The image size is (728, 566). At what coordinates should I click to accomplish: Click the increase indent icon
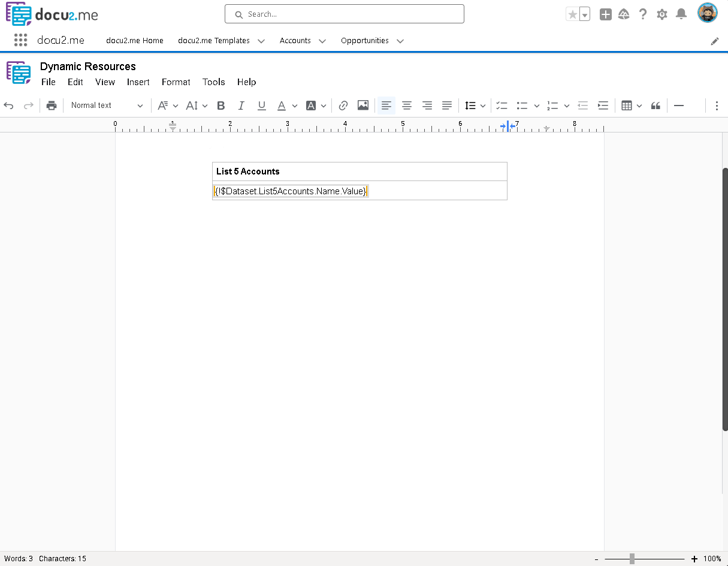click(603, 106)
